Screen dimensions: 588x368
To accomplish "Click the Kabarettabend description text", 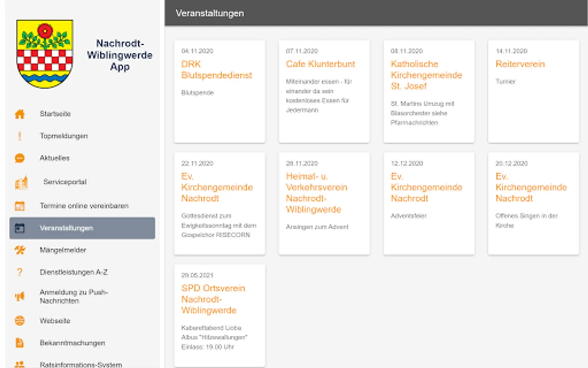I will click(x=214, y=337).
